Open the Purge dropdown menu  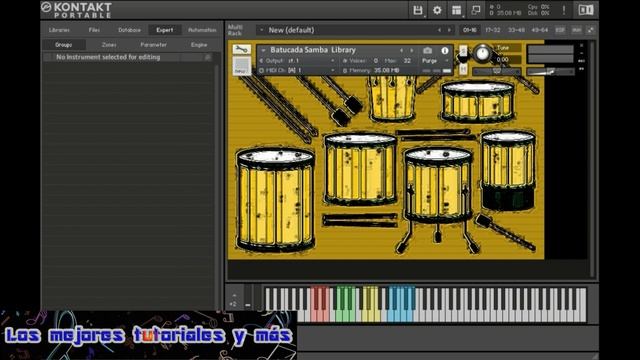click(x=436, y=60)
